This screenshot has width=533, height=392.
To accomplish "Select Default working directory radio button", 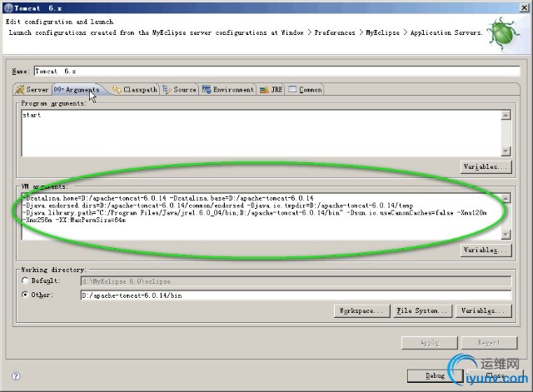I will point(25,280).
